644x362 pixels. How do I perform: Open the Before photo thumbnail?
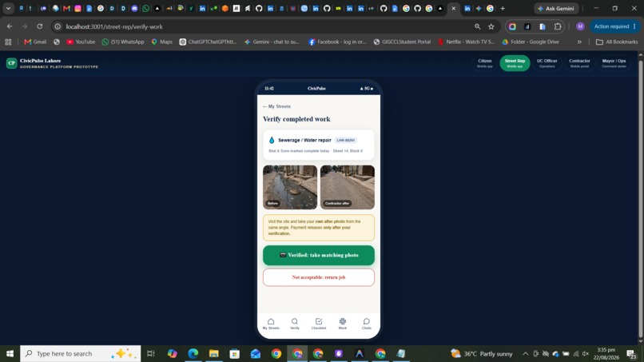[290, 187]
